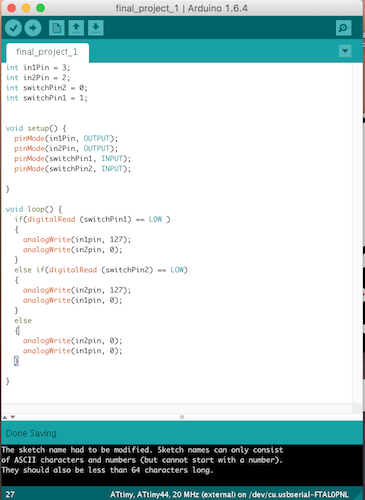The height and width of the screenshot is (500, 365).
Task: Click the horizontal scrollbar below the code
Action: (177, 408)
